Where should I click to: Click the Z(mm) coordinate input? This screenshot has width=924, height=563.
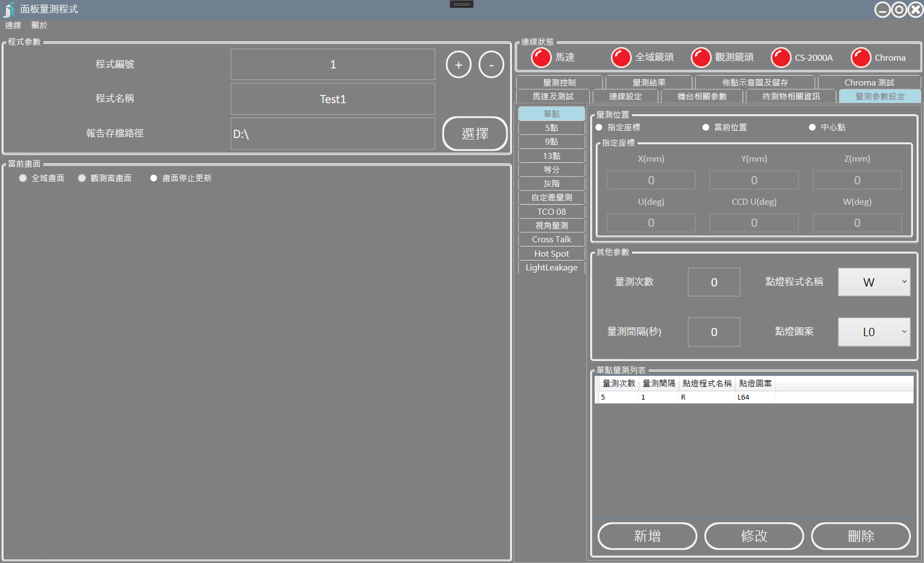(x=857, y=180)
